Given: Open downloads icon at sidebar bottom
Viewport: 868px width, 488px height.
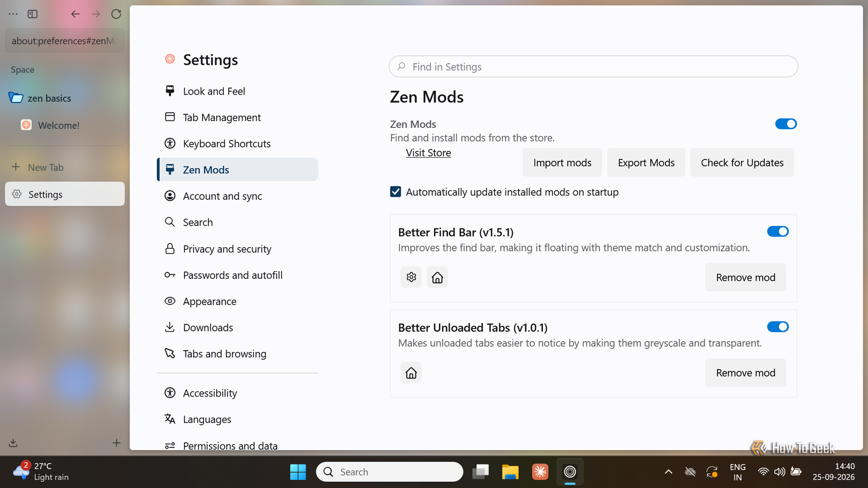Looking at the screenshot, I should tap(13, 443).
